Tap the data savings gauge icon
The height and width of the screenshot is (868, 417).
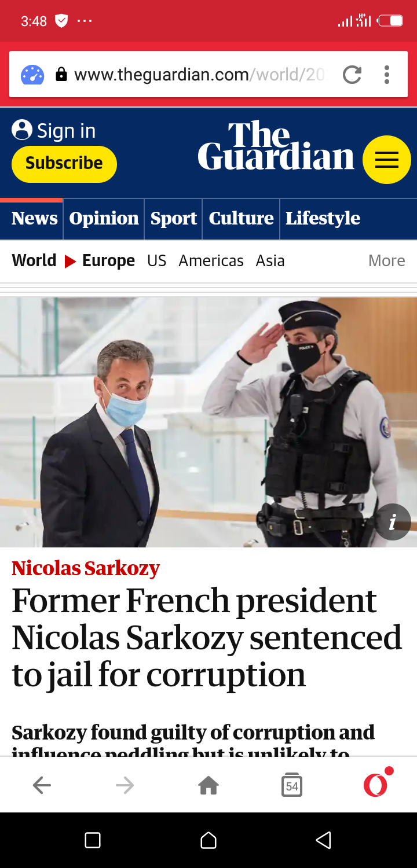click(32, 75)
